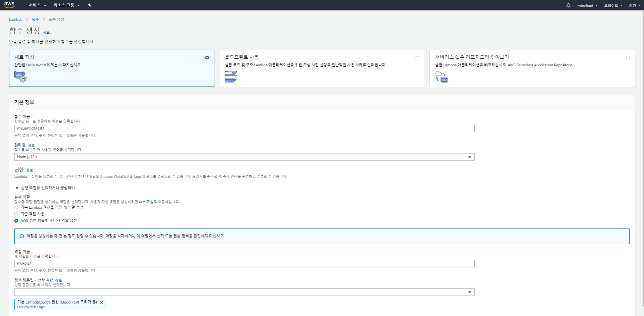The image size is (644, 316).
Task: Click 정보 link next to 정책 템플릿
Action: pos(58,280)
